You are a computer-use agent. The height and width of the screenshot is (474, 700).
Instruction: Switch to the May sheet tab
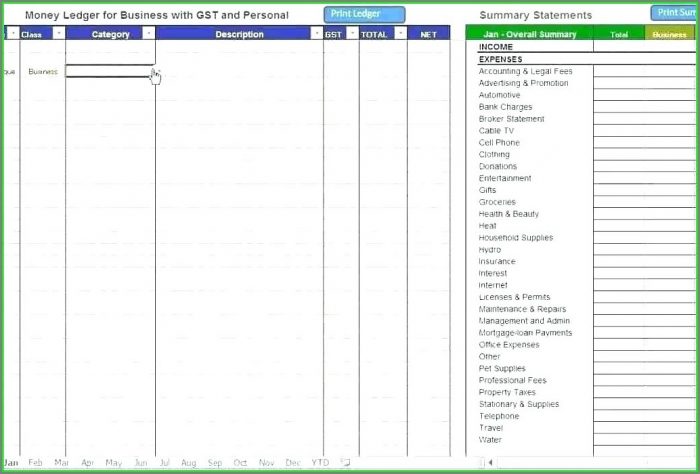pos(113,463)
